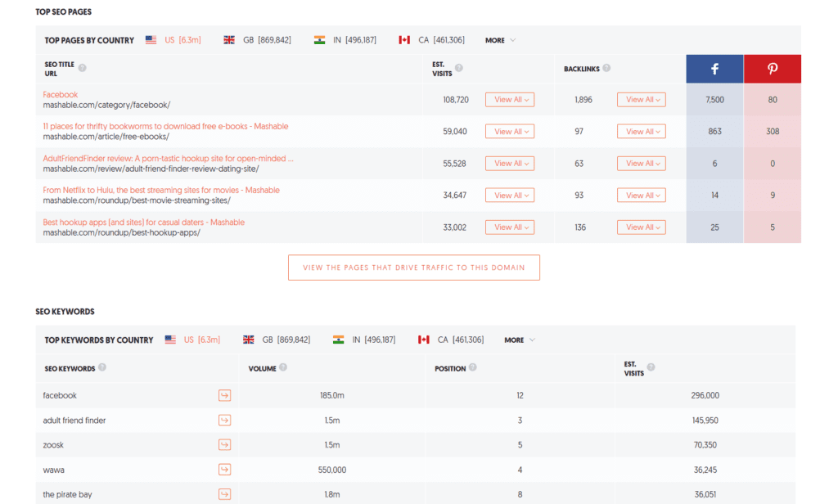Image resolution: width=838 pixels, height=504 pixels.
Task: Open Best hookup apps for casual daters link
Action: [144, 223]
